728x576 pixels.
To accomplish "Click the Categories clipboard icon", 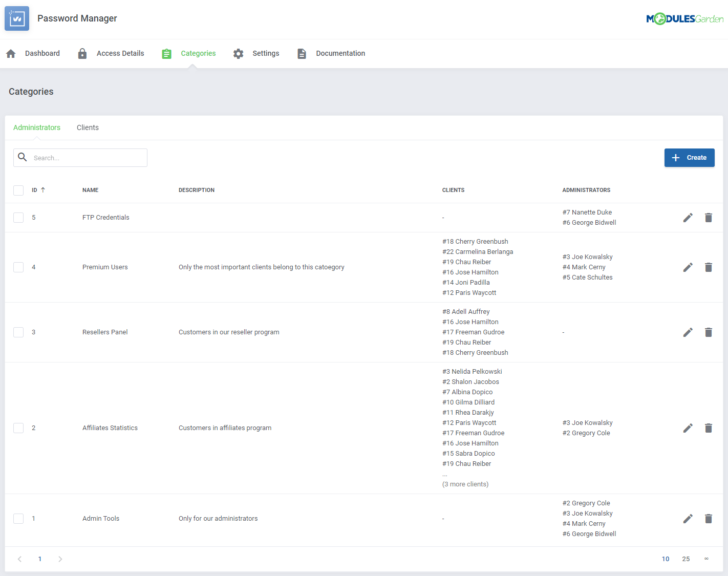I will pyautogui.click(x=166, y=53).
